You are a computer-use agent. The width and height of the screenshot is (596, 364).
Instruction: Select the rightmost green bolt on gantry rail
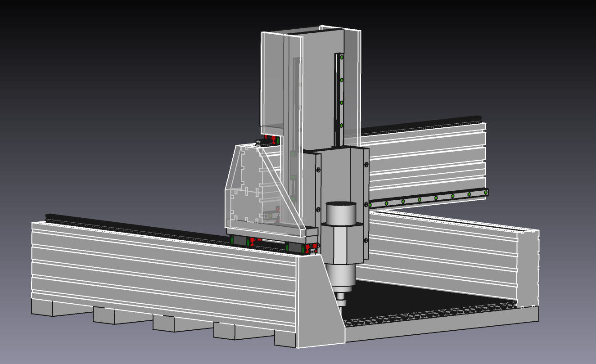click(x=485, y=192)
